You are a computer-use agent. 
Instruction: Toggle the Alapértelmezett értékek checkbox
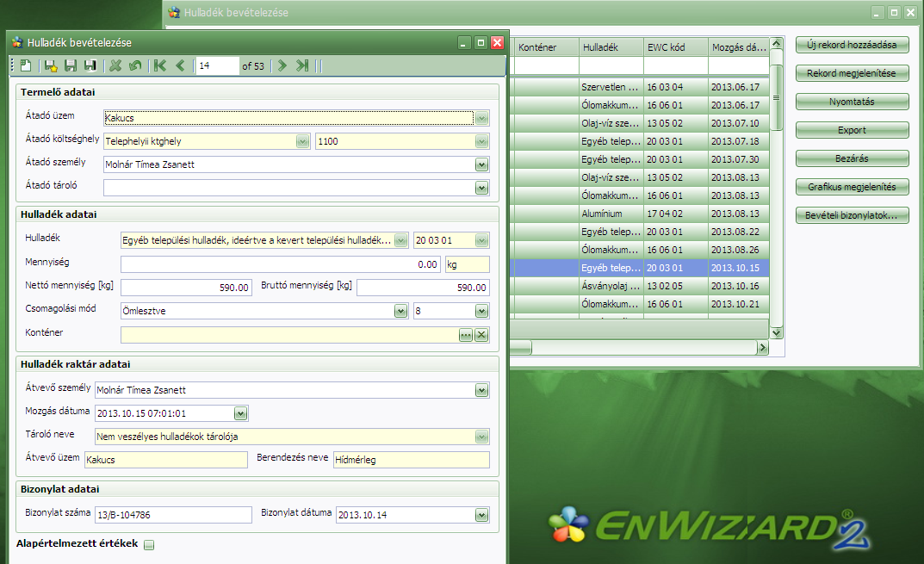coord(149,544)
